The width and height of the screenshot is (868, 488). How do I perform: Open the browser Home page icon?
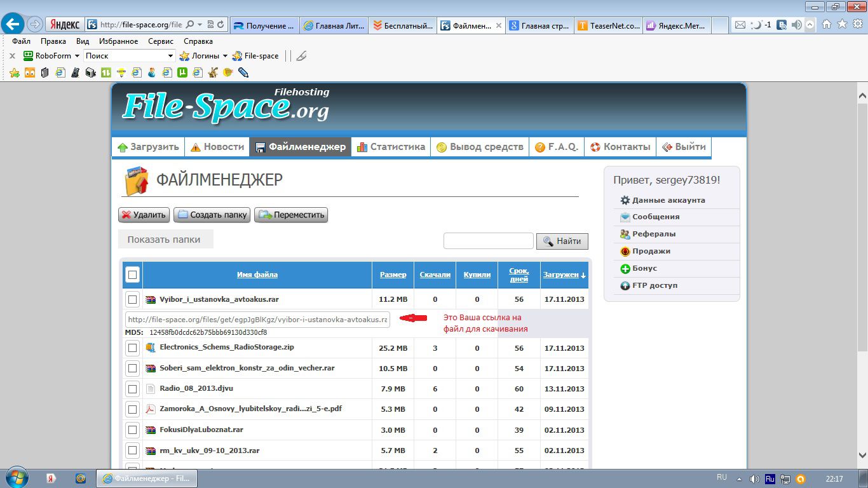click(827, 25)
